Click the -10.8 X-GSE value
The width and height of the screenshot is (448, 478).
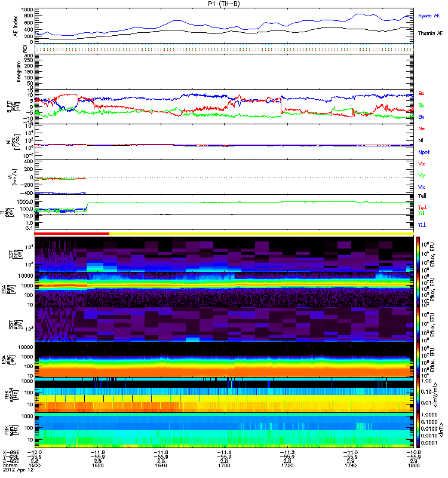[413, 453]
